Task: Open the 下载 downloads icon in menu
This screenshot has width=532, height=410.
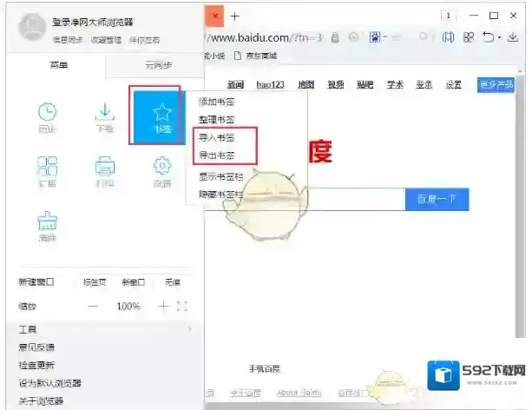Action: tap(104, 116)
